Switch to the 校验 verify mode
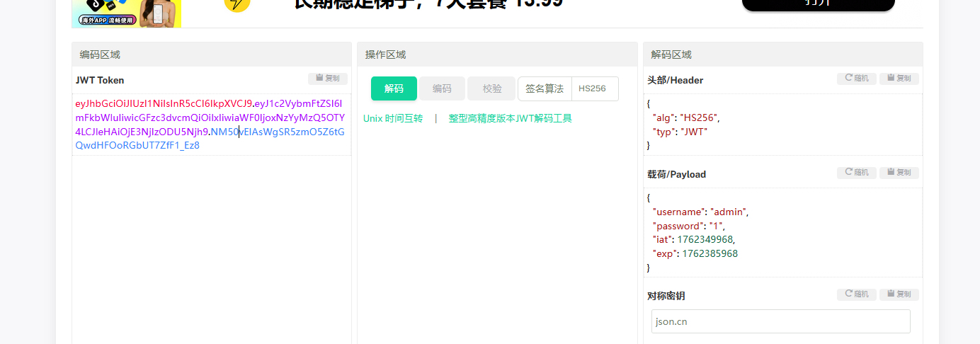This screenshot has height=344, width=980. coord(491,88)
